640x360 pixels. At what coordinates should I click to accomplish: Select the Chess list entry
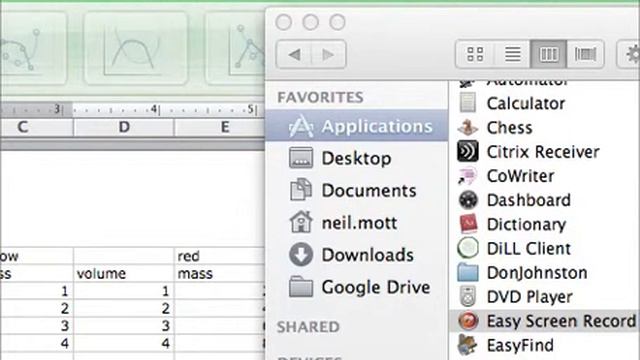point(509,128)
